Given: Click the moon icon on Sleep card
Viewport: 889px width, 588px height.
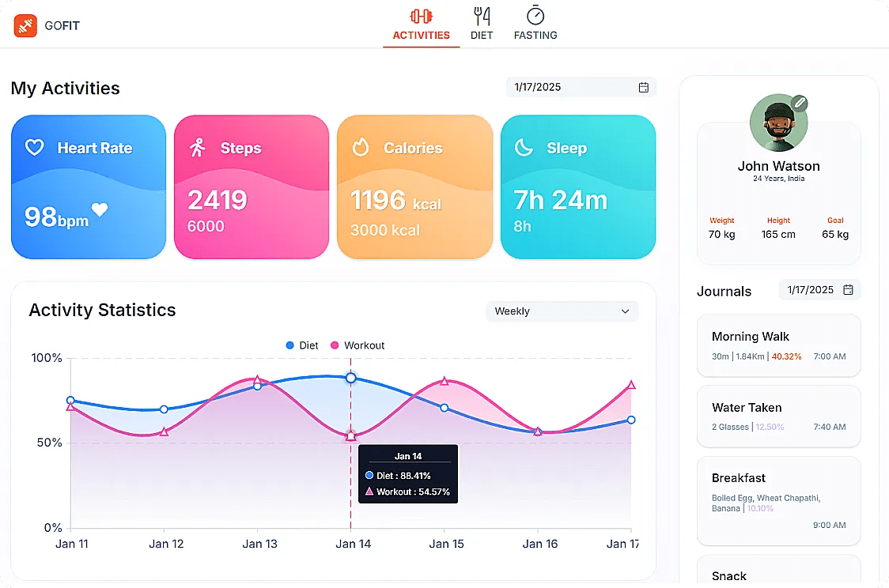Looking at the screenshot, I should pyautogui.click(x=524, y=148).
